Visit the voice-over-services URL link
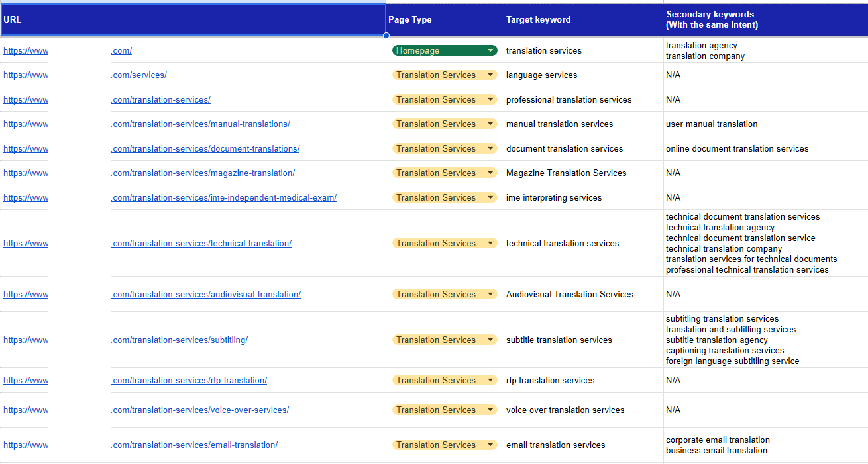Screen dimensions: 868x464 coord(200,410)
